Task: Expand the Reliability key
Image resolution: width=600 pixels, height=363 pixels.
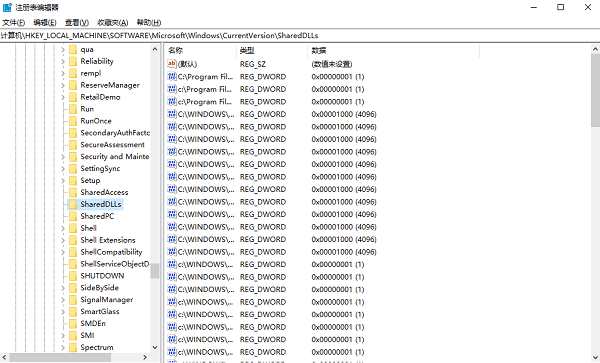Action: tap(63, 61)
